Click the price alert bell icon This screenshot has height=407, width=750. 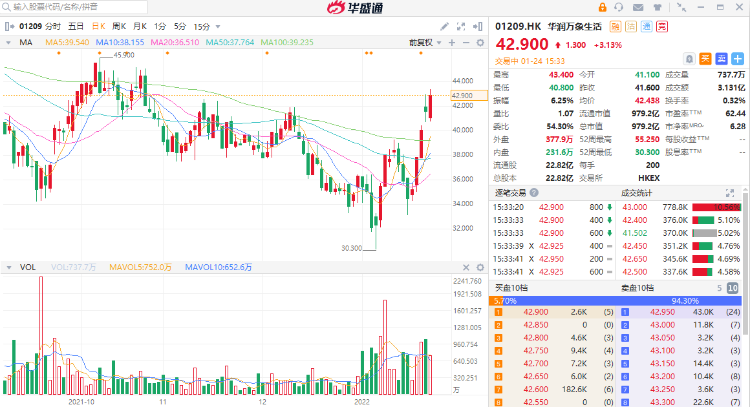click(689, 59)
